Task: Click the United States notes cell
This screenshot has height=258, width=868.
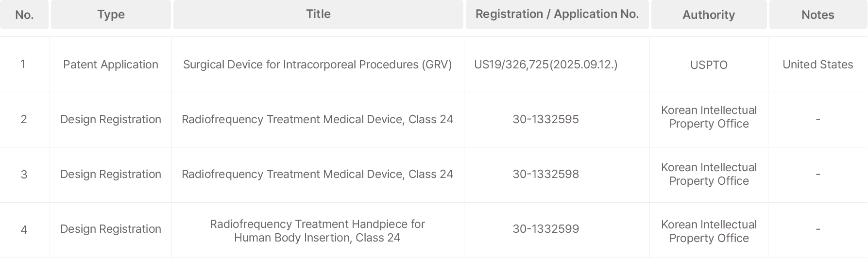Action: pyautogui.click(x=818, y=64)
